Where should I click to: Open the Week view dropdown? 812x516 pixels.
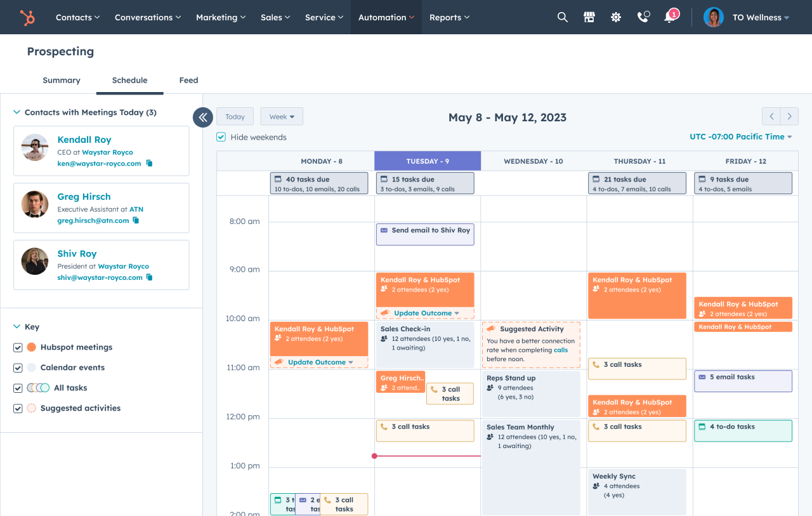(281, 116)
